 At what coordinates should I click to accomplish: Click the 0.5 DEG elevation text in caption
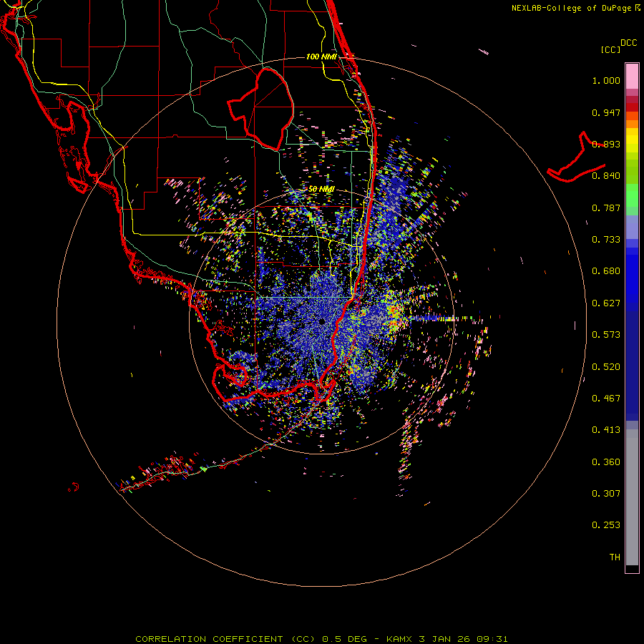tap(345, 639)
